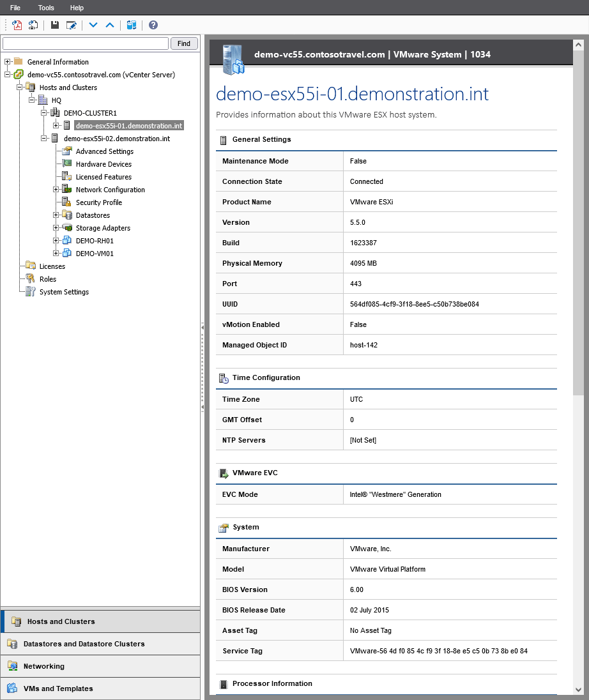
Task: Click the NTP Servers value [Not Set]
Action: pyautogui.click(x=363, y=440)
